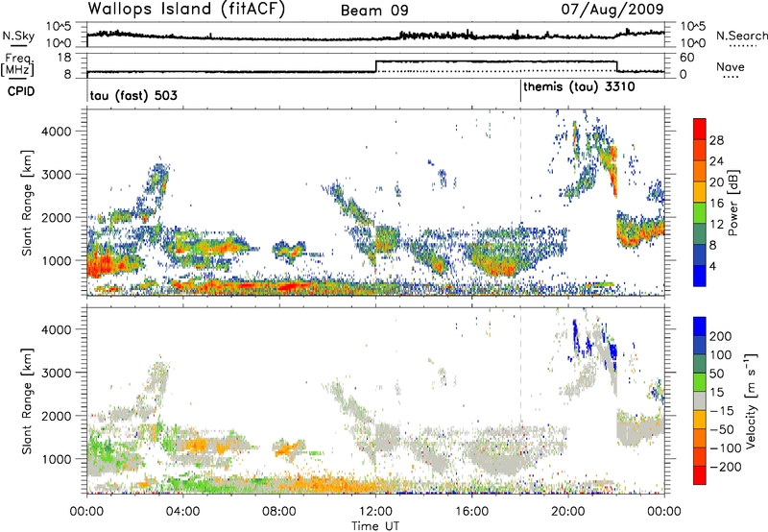The image size is (768, 532).
Task: Click the '-100' Velocity colorbar tick label
Action: click(x=726, y=447)
